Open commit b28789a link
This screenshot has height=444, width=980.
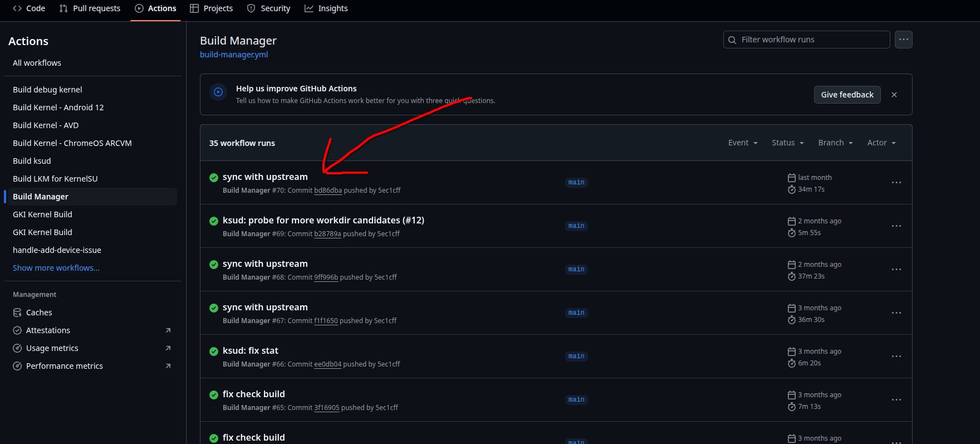(x=327, y=234)
